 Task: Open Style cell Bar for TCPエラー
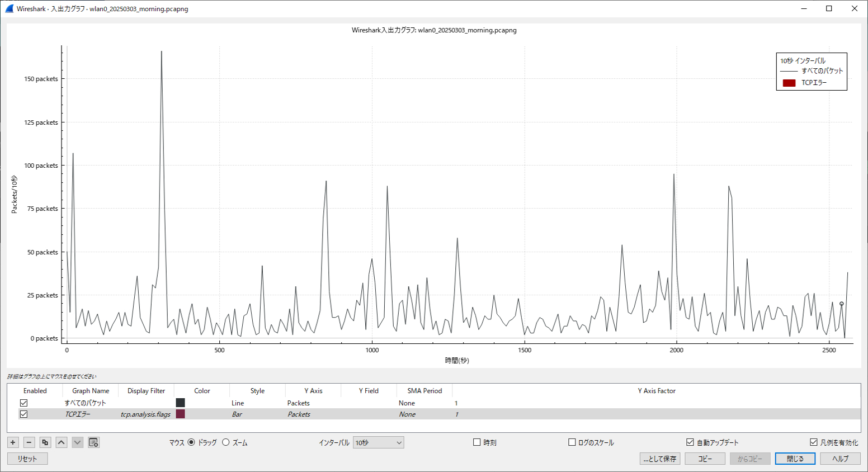(x=257, y=414)
